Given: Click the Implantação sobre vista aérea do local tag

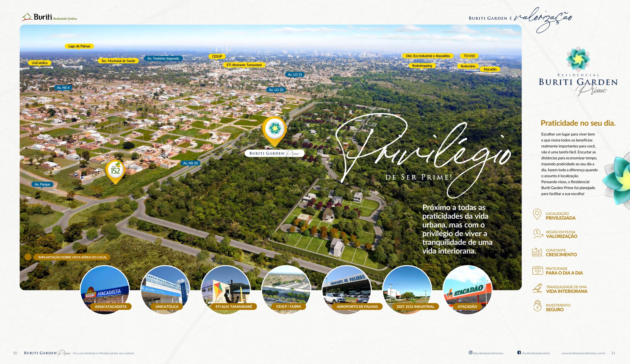Looking at the screenshot, I should coord(72,257).
